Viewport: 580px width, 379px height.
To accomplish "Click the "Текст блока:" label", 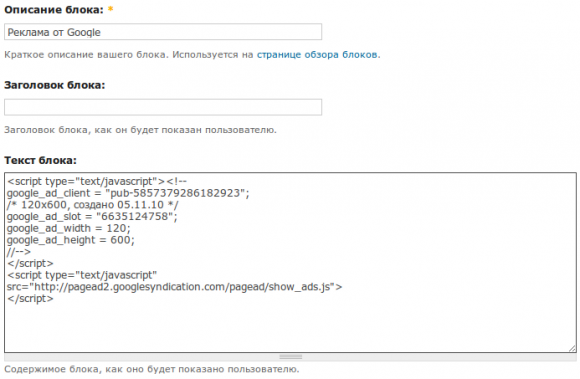I will [40, 160].
